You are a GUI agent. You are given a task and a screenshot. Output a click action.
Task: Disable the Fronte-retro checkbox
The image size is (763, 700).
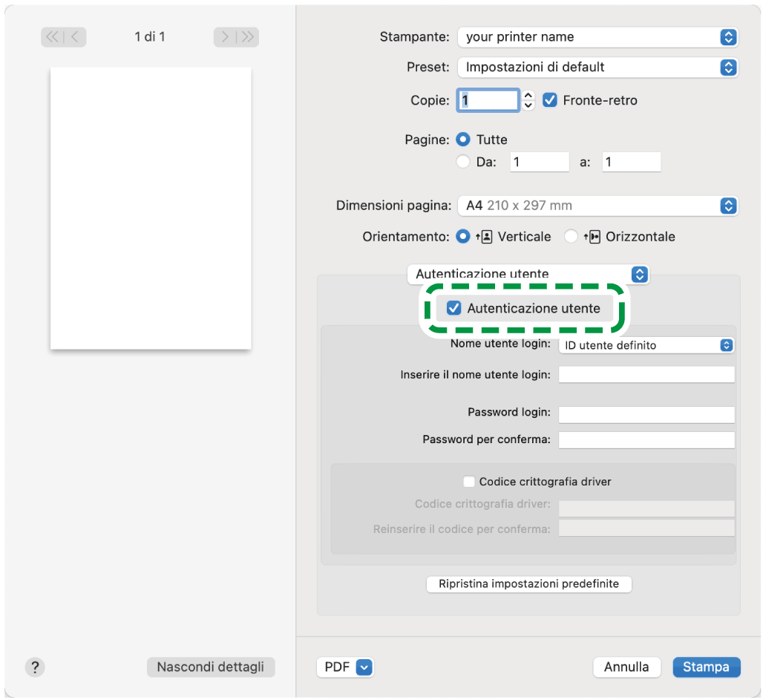(x=550, y=100)
